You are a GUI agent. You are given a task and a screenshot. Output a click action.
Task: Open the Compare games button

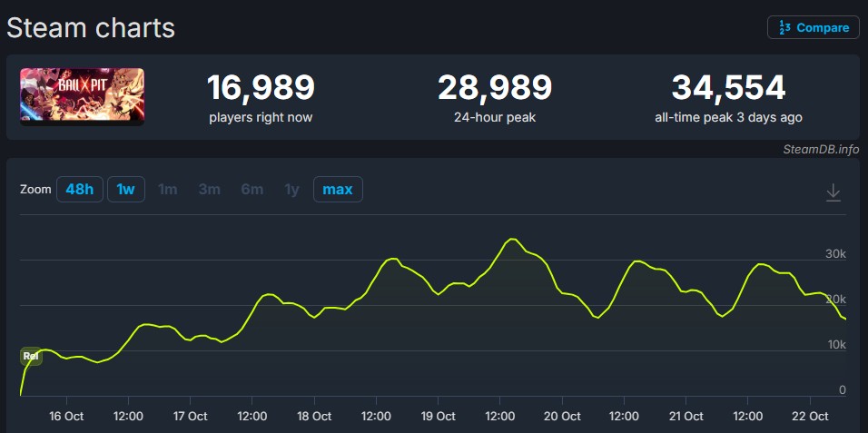tap(814, 27)
